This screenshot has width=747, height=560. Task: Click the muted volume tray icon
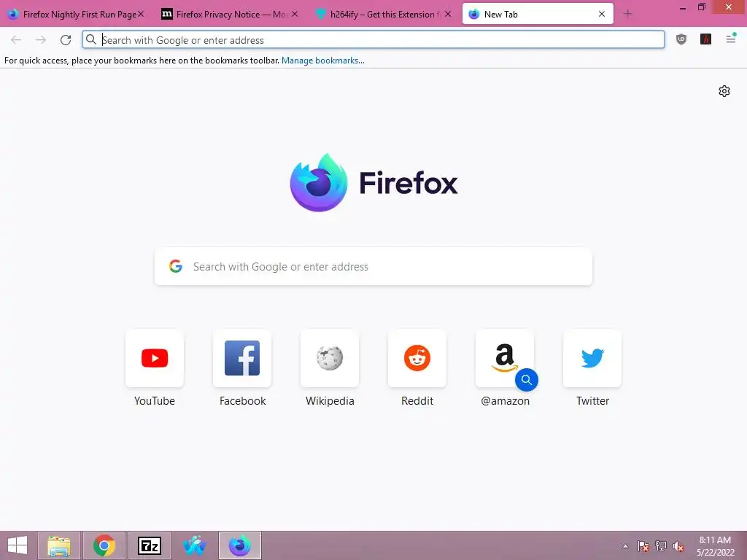pyautogui.click(x=678, y=546)
